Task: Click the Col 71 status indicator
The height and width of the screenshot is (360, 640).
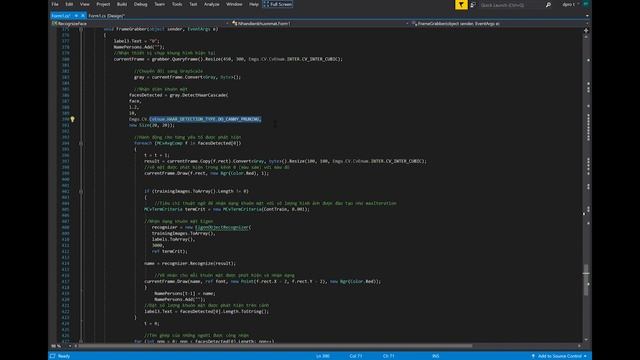Action: (356, 356)
